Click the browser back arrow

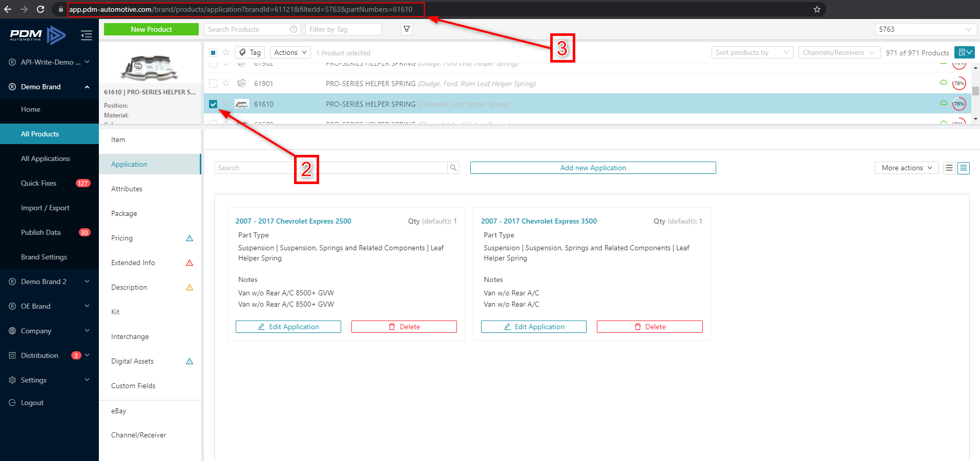tap(8, 9)
